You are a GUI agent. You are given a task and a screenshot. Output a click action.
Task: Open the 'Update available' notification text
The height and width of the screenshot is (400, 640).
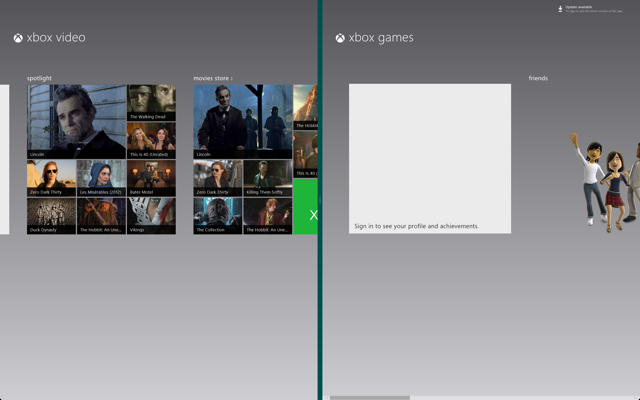click(594, 9)
